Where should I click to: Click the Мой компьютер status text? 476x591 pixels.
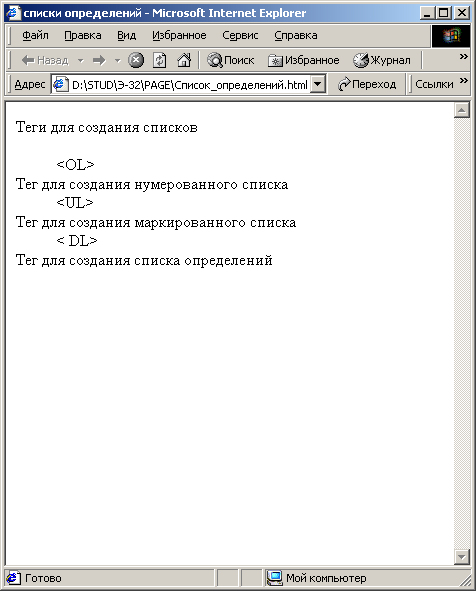(x=326, y=578)
